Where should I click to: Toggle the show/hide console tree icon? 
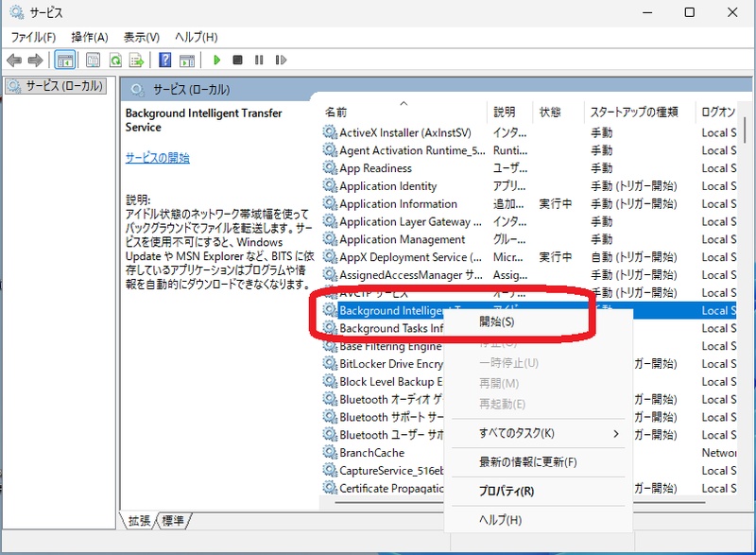click(64, 61)
